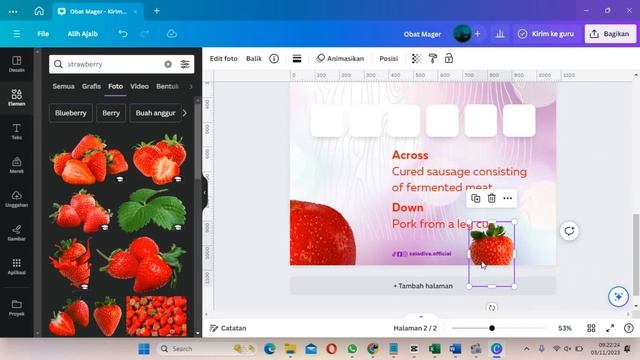Click Tambah halaman to add page
This screenshot has height=360, width=640.
[x=423, y=286]
